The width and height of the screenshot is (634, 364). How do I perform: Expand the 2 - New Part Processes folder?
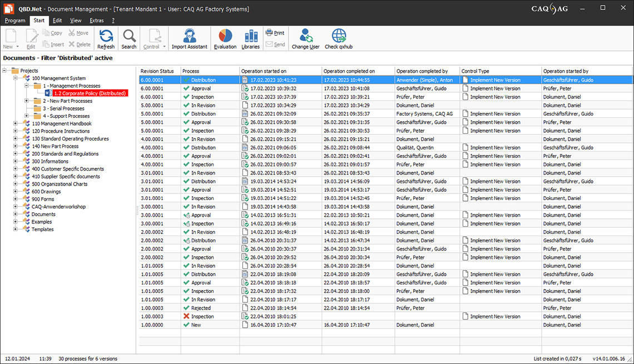[x=26, y=101]
